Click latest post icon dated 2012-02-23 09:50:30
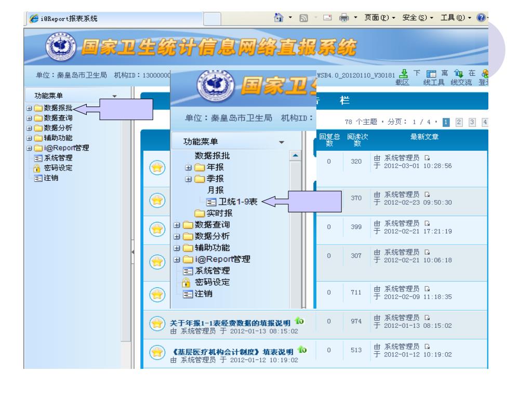 427,194
